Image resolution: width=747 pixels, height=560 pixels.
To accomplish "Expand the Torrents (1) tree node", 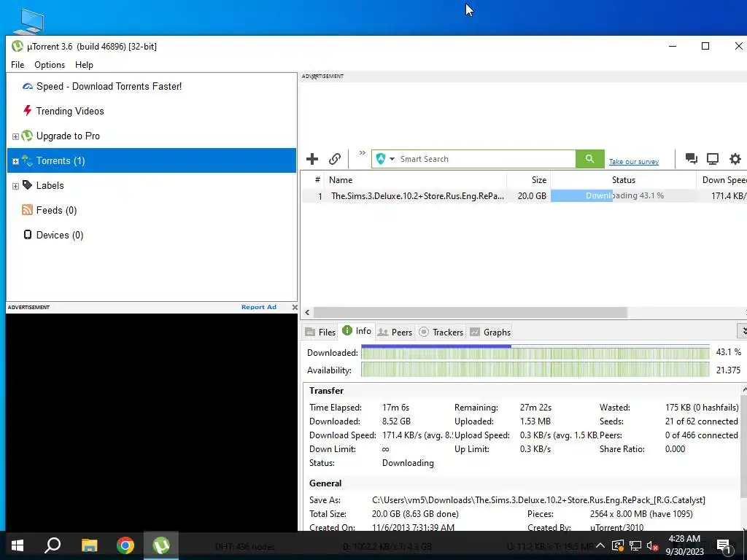I will (15, 161).
